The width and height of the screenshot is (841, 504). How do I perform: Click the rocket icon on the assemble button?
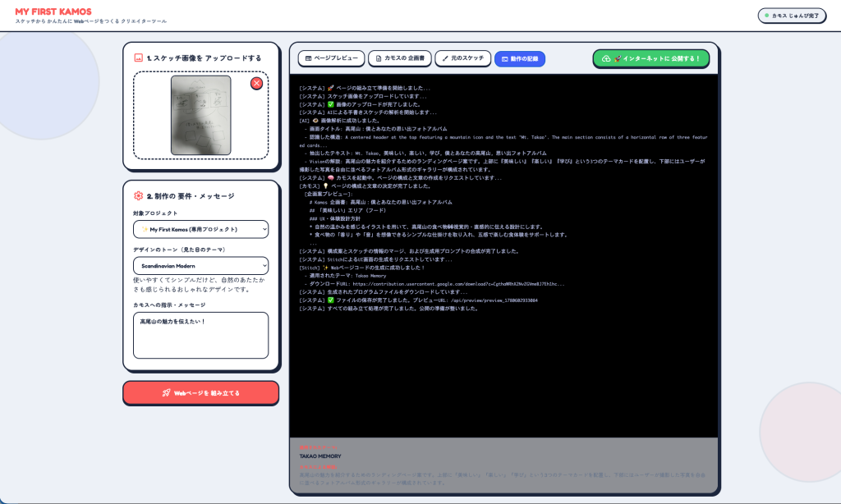166,393
